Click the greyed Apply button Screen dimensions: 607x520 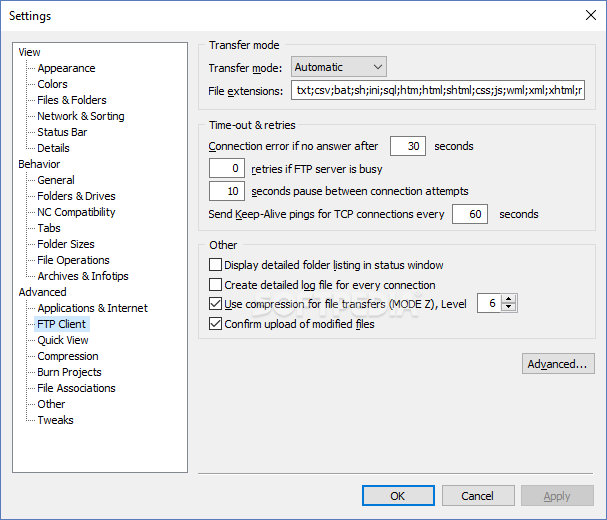pos(557,496)
